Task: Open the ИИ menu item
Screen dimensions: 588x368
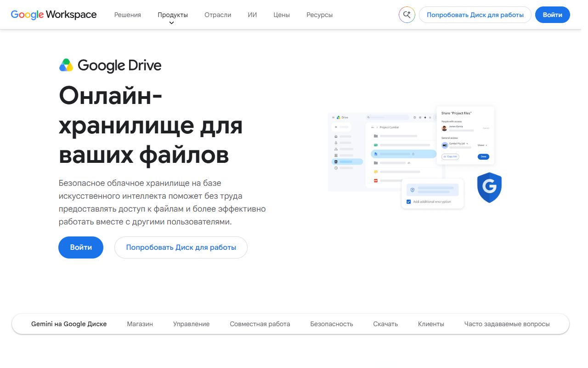Action: click(252, 15)
